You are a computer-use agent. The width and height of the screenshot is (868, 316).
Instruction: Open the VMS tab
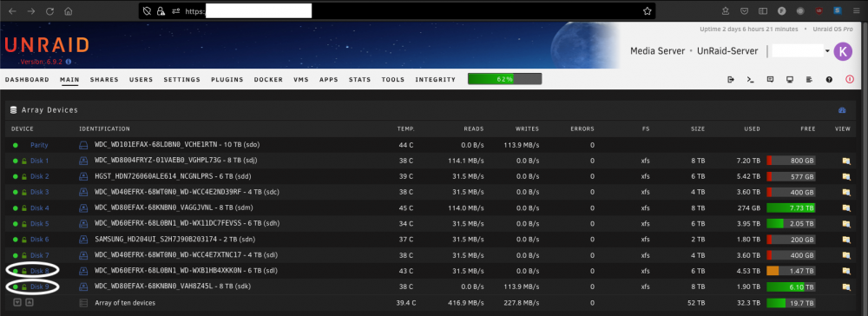point(301,80)
